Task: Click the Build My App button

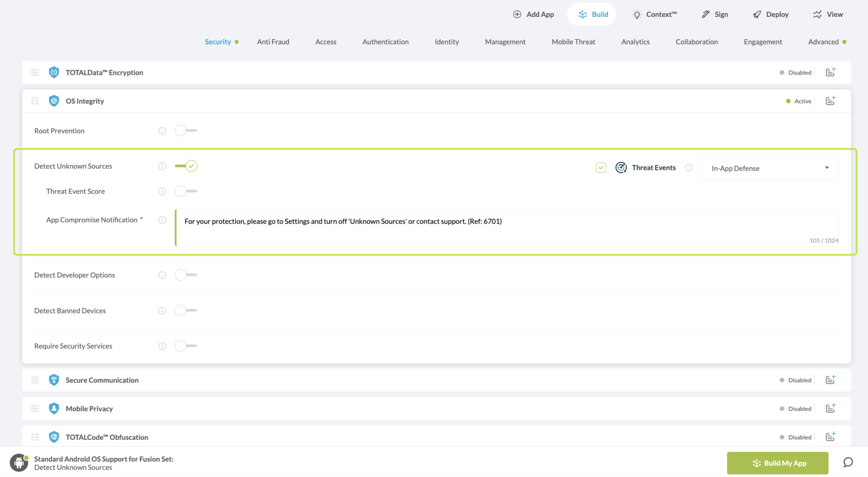Action: coord(777,463)
